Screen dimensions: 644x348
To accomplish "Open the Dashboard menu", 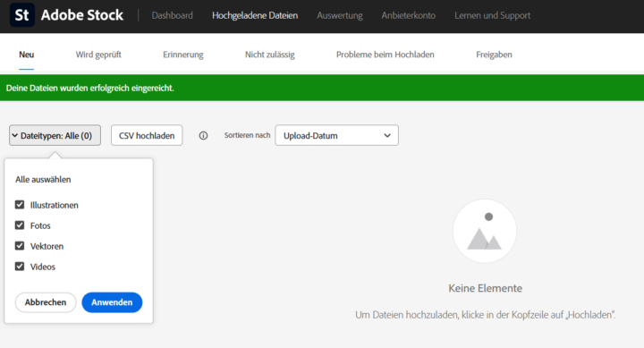I will click(x=172, y=15).
